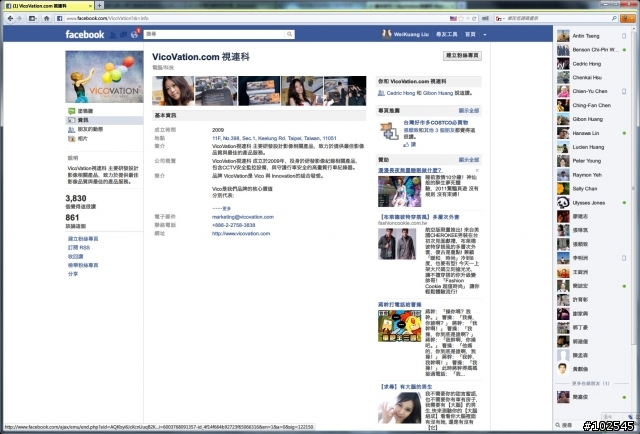Screen dimensions: 640x434
Task: Open the find friends header menu item
Action: pos(447,35)
